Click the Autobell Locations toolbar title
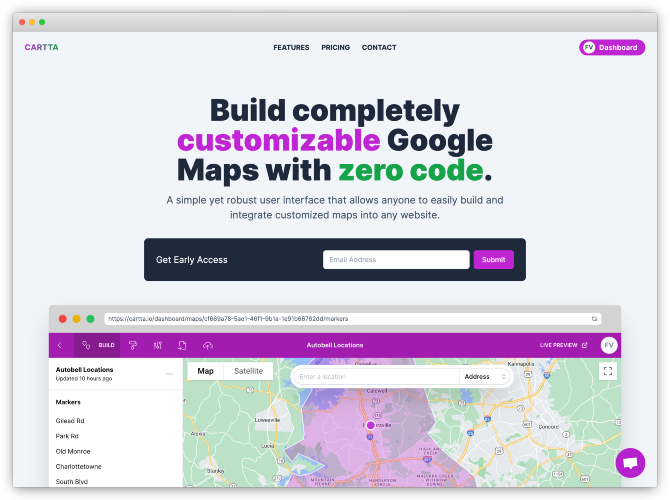Viewport: 670px width, 500px height. point(335,345)
